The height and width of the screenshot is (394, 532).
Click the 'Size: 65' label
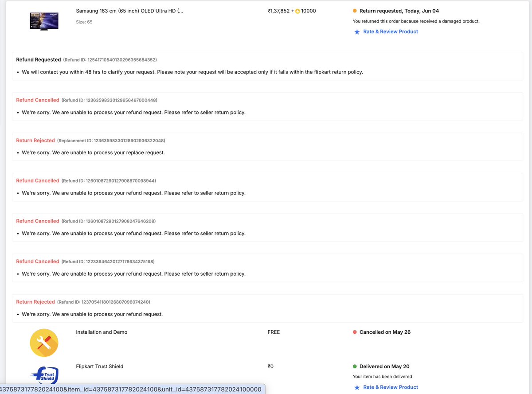(84, 22)
